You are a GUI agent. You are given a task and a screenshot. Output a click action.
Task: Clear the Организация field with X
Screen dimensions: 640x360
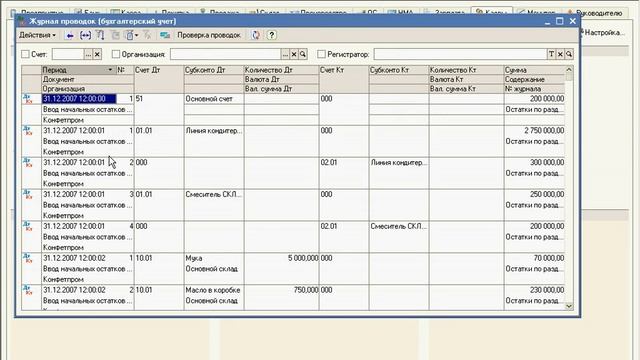pyautogui.click(x=294, y=54)
